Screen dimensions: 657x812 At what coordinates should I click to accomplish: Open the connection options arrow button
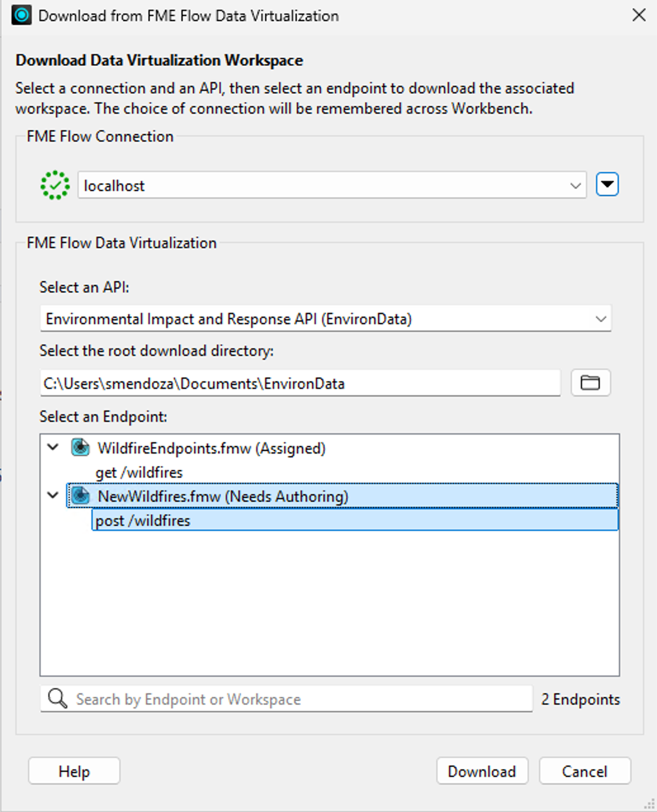click(x=607, y=185)
